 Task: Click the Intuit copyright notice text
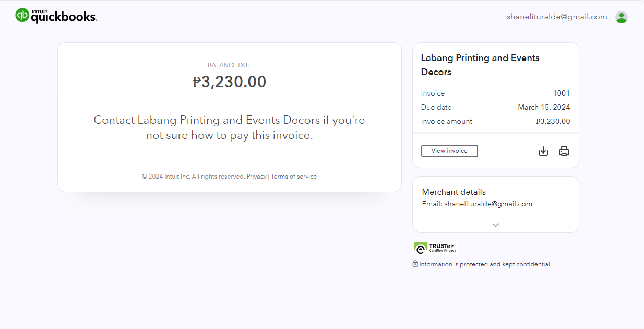click(193, 177)
